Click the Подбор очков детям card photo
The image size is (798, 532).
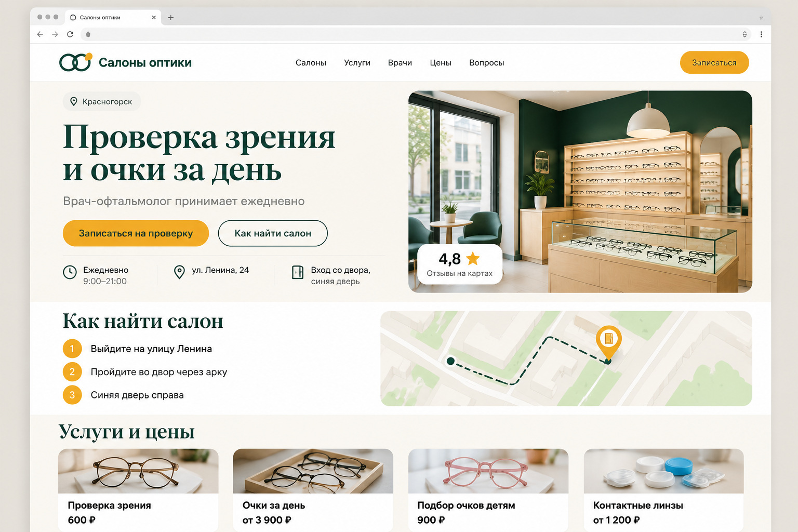point(488,471)
